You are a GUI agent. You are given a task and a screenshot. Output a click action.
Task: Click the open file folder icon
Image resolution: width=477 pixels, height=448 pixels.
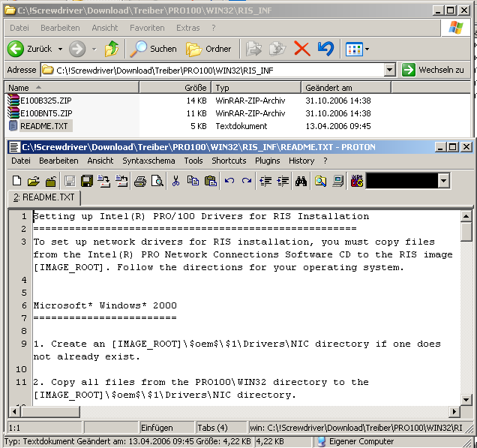(x=33, y=181)
